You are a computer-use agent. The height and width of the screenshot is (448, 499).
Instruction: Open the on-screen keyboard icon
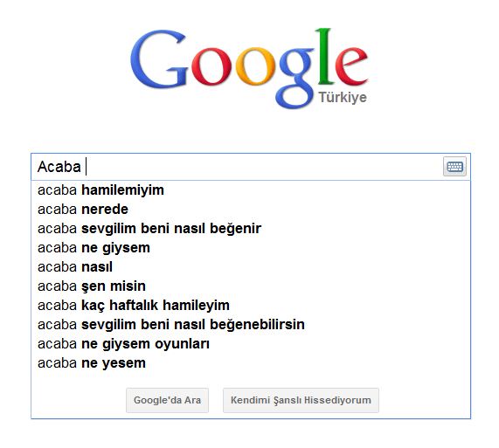point(454,166)
